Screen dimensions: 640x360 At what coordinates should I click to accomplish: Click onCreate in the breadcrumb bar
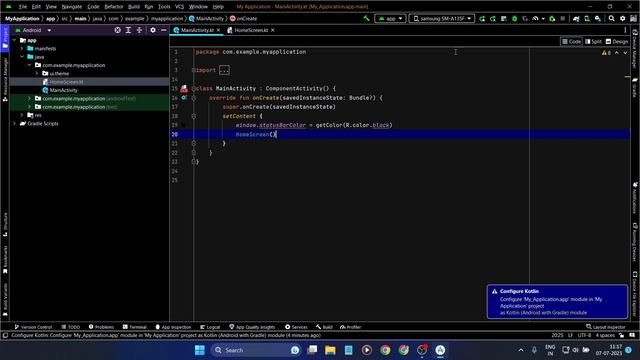244,18
